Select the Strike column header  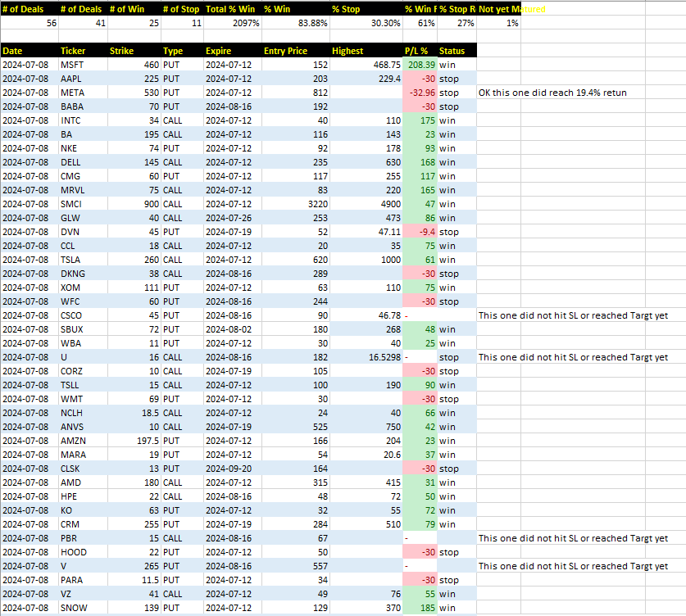point(134,51)
